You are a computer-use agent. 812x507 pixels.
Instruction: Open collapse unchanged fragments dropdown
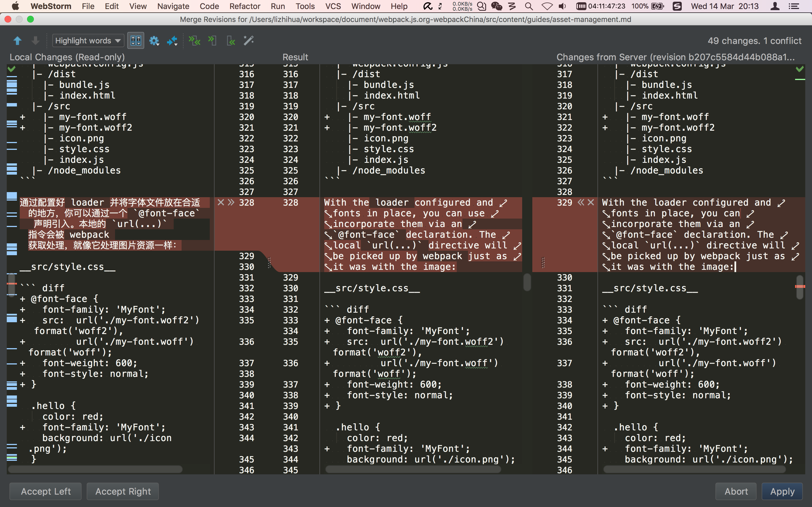tap(172, 41)
